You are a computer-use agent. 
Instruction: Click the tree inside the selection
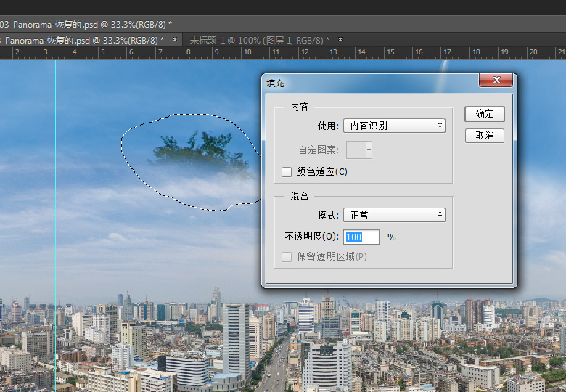coord(201,152)
